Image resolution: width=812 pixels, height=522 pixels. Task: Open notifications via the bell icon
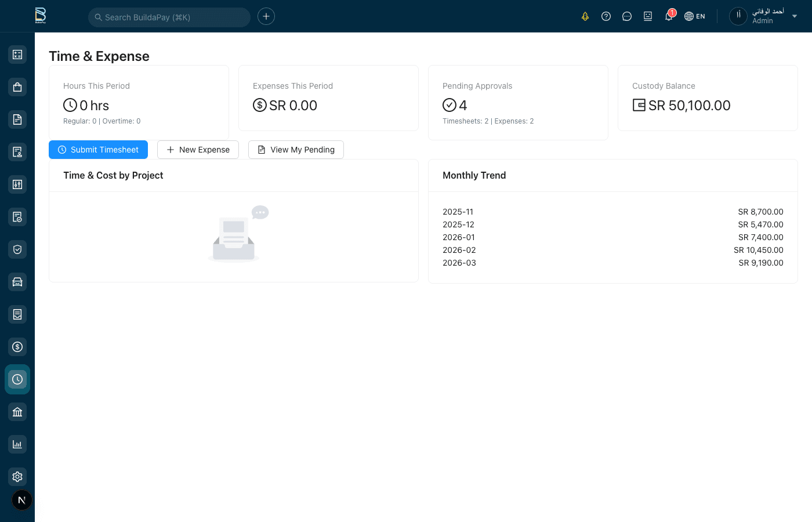[x=668, y=16]
